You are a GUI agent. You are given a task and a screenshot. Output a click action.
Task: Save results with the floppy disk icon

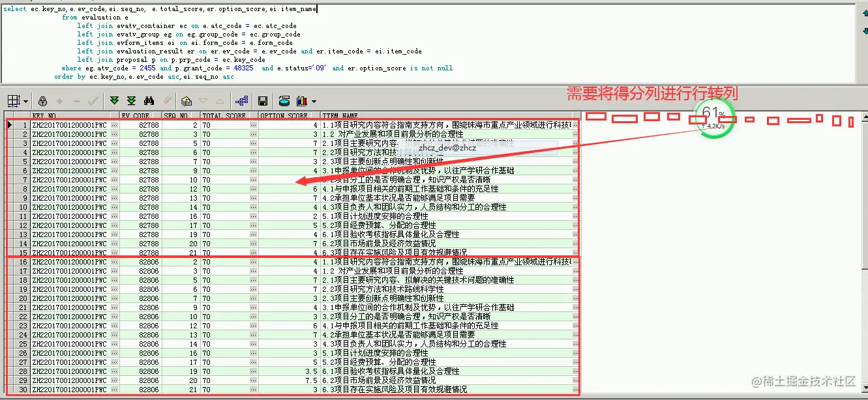[x=263, y=102]
